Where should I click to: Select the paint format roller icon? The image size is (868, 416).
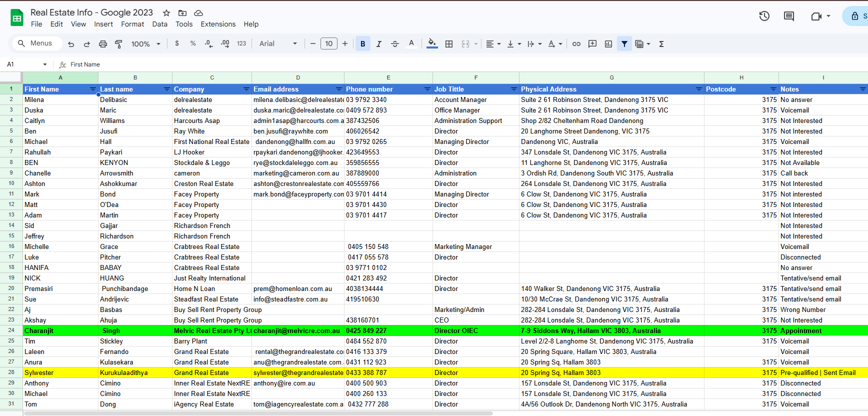click(118, 44)
